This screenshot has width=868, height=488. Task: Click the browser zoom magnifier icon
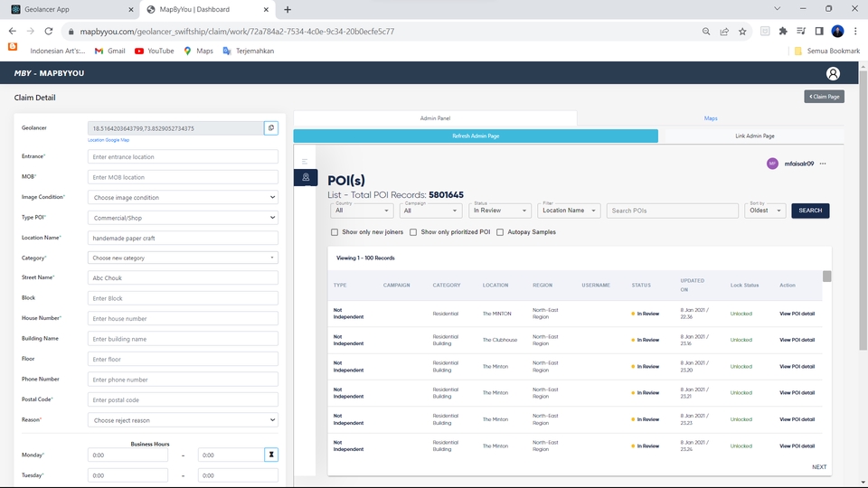tap(706, 32)
